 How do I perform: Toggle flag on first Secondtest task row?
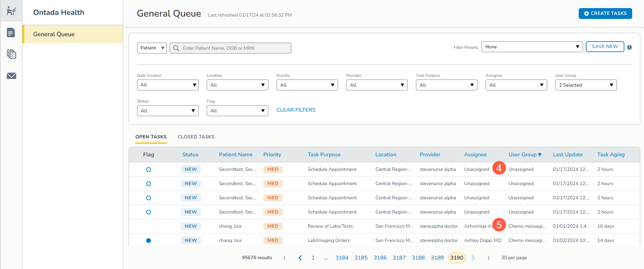148,170
